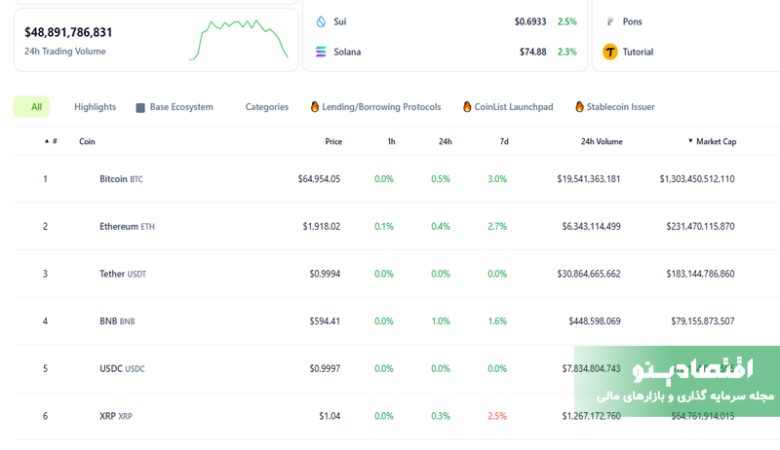Viewport: 780px width, 450px height.
Task: Switch to the Highlights tab
Action: tap(95, 107)
